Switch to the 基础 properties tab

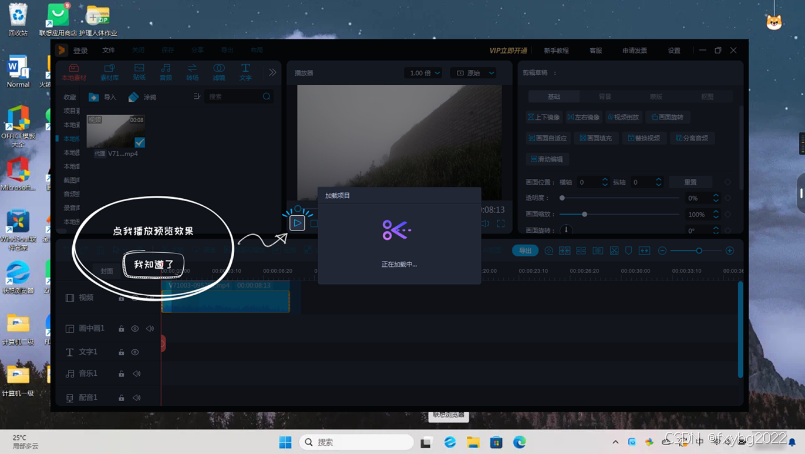[x=553, y=97]
